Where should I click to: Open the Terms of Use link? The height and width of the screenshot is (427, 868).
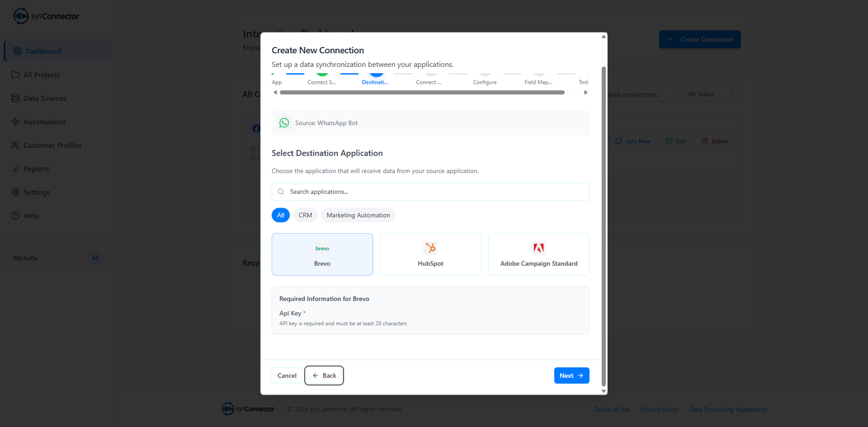click(x=612, y=410)
